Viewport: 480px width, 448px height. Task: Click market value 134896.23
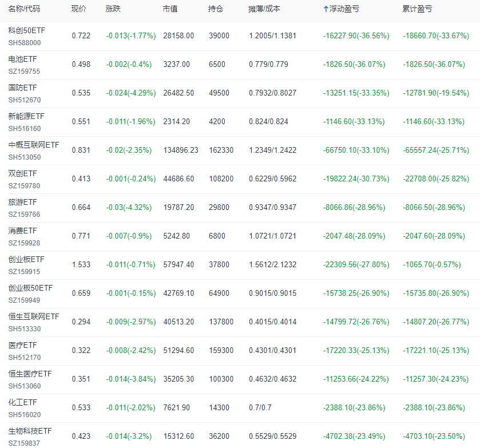(x=181, y=150)
